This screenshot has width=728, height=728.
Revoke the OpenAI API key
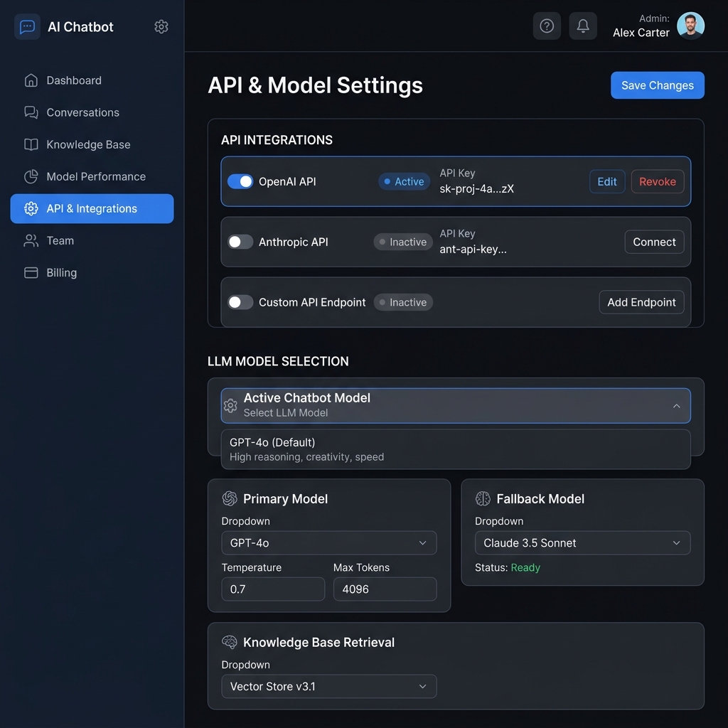click(x=658, y=181)
